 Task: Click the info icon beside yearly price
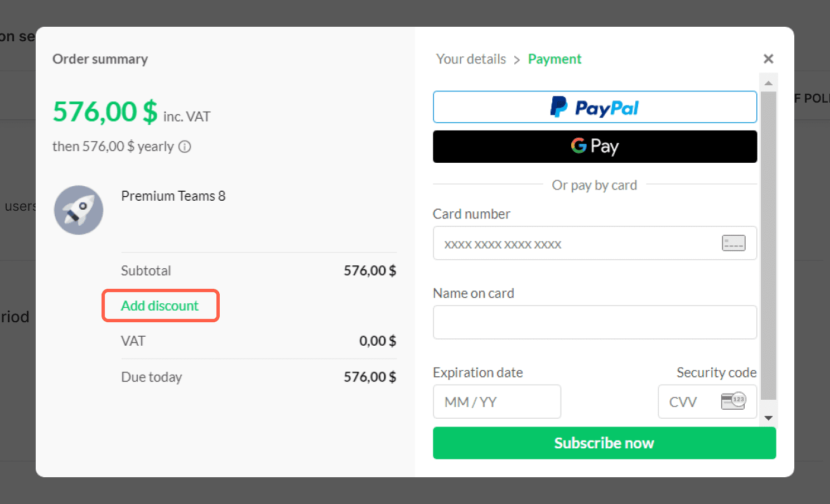coord(185,147)
